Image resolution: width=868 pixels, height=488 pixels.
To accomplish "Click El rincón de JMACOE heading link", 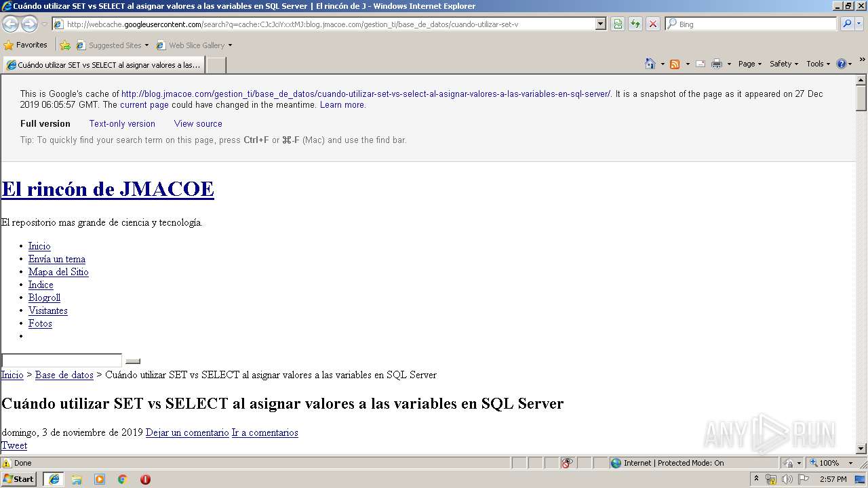I will tap(108, 189).
